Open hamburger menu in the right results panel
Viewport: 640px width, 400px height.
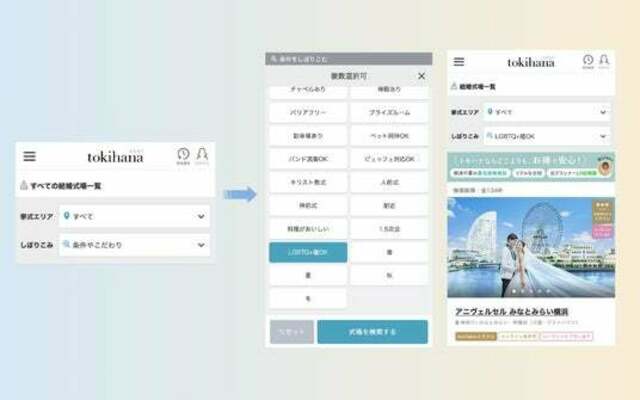coord(459,62)
